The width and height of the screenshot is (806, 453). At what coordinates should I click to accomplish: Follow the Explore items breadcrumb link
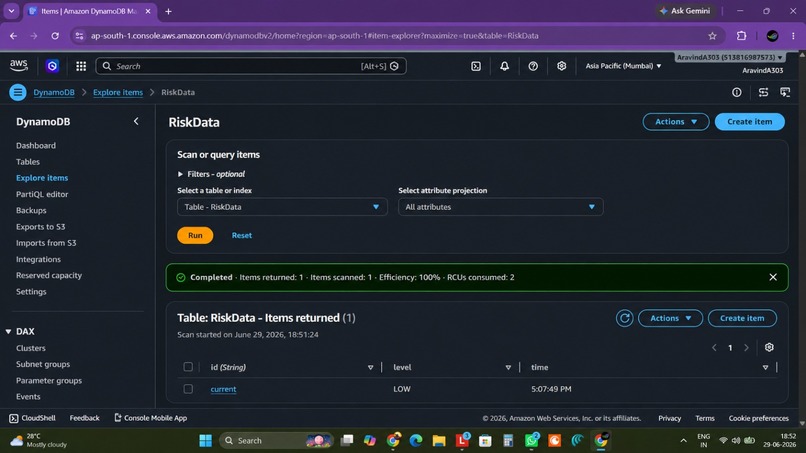point(118,93)
